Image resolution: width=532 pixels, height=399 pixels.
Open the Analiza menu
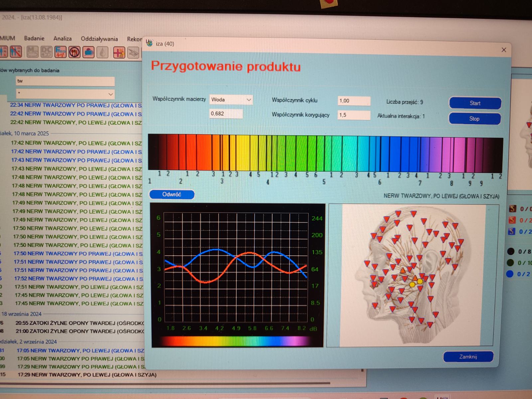point(63,39)
